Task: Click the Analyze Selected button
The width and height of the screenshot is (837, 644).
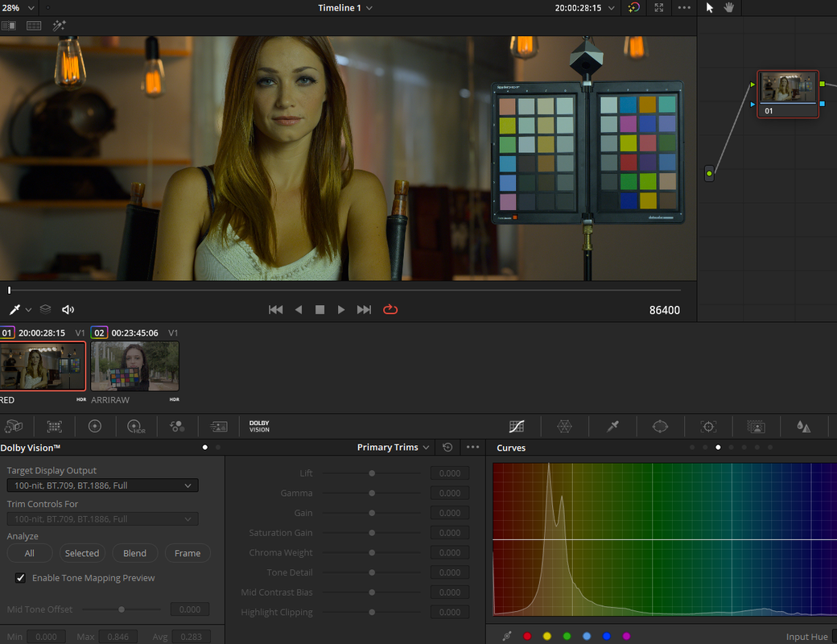Action: [x=81, y=553]
